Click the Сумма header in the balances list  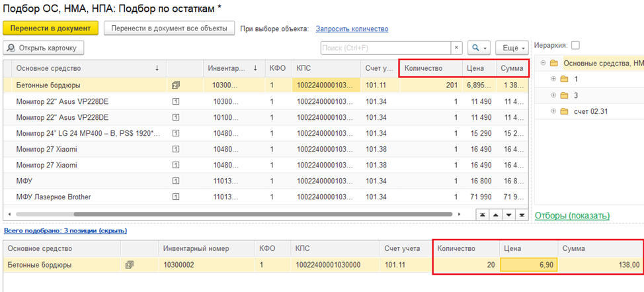(512, 68)
